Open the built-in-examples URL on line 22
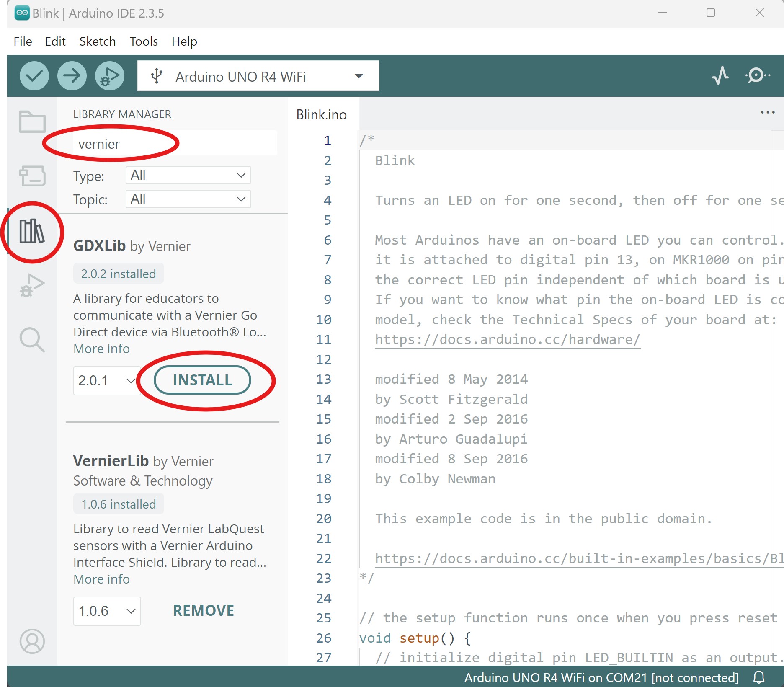The width and height of the screenshot is (784, 687). pos(579,558)
